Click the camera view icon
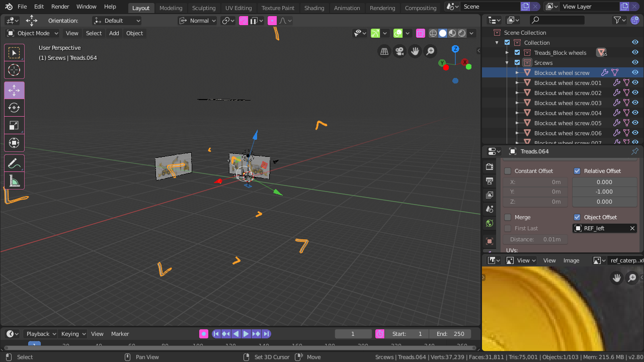The image size is (644, 362). click(399, 51)
